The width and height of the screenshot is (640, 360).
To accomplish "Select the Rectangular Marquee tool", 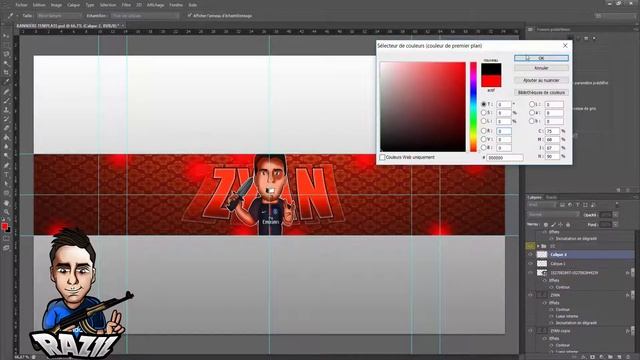I will click(6, 45).
